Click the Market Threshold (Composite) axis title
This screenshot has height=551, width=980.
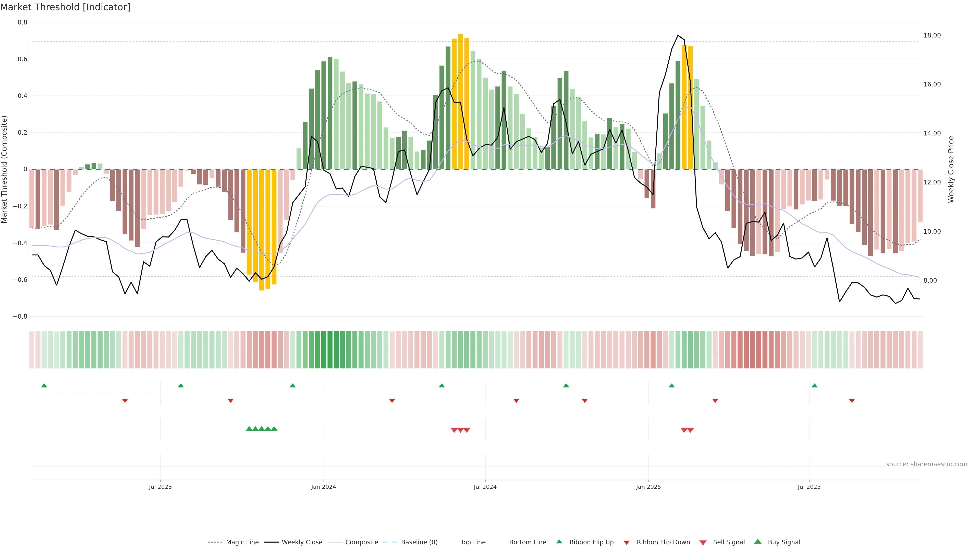click(x=5, y=169)
